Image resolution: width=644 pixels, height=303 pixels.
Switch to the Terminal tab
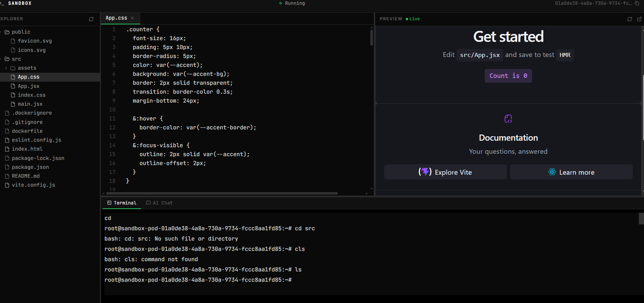pos(122,203)
